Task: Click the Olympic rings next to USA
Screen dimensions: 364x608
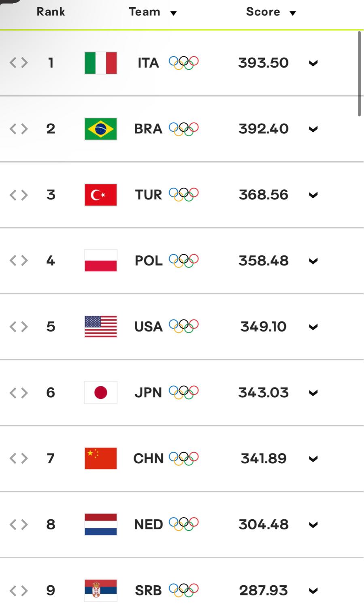Action: point(183,326)
